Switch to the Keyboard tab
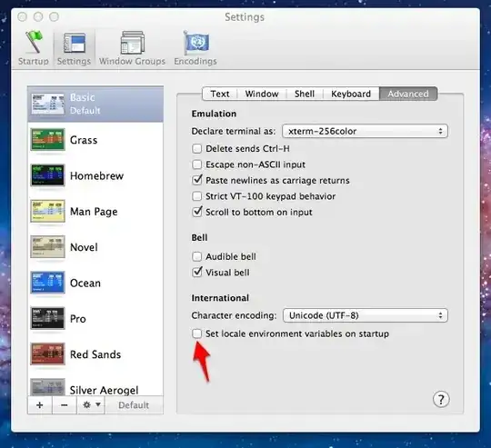The height and width of the screenshot is (448, 491). (351, 94)
